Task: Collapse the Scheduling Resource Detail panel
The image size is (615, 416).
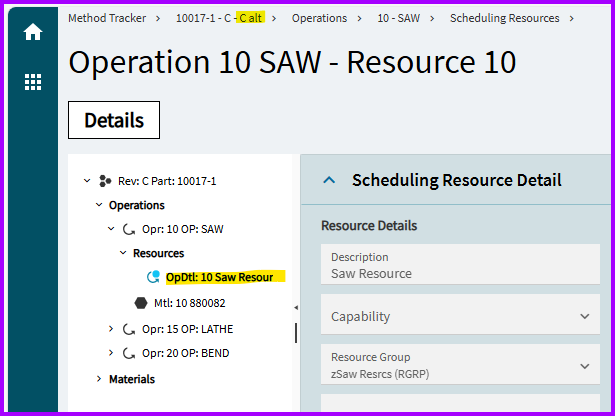Action: pyautogui.click(x=329, y=180)
